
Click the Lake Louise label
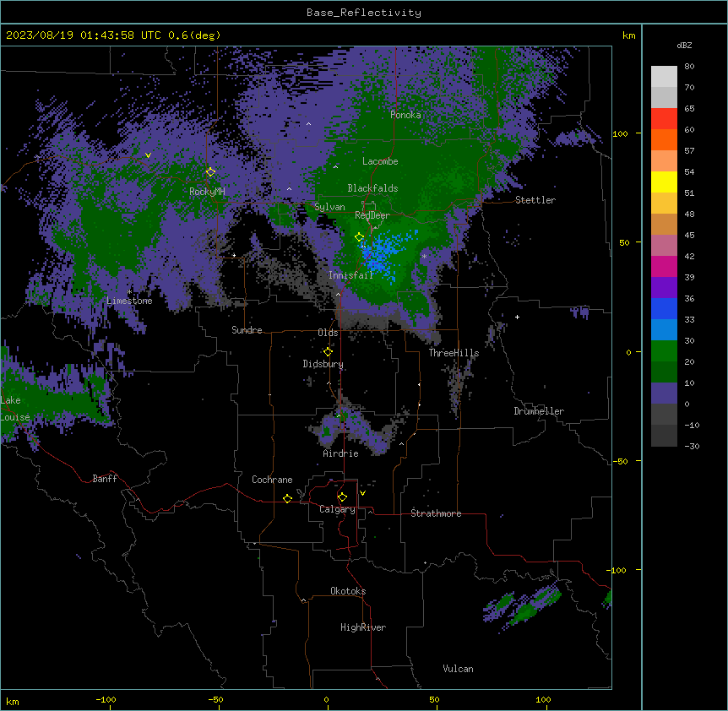(x=14, y=409)
